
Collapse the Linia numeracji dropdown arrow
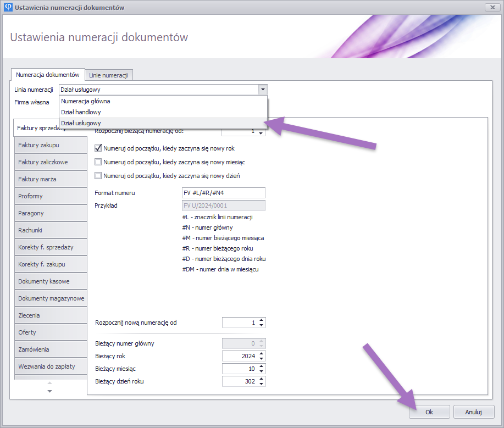coord(263,90)
